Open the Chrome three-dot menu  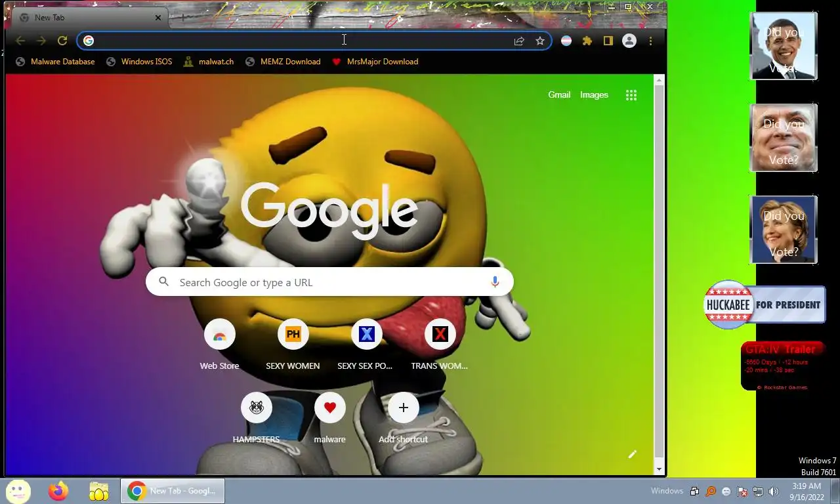650,41
